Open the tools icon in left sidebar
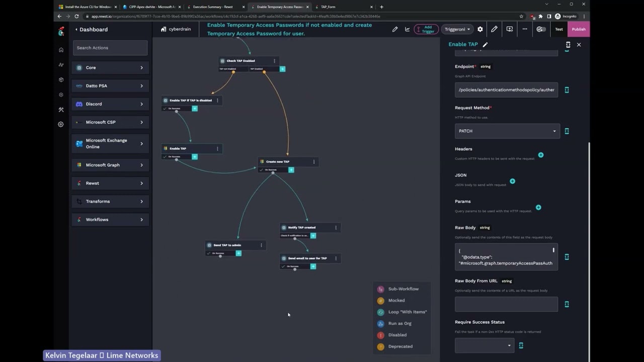The height and width of the screenshot is (362, 644). click(61, 110)
